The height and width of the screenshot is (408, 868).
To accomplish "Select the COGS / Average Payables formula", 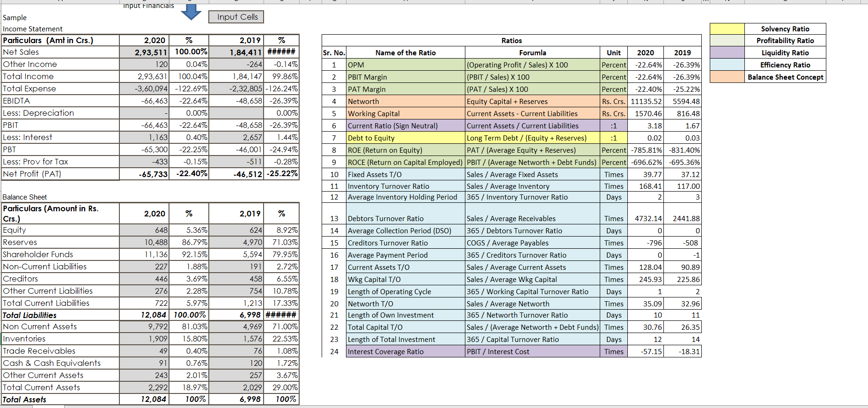I will tap(532, 243).
